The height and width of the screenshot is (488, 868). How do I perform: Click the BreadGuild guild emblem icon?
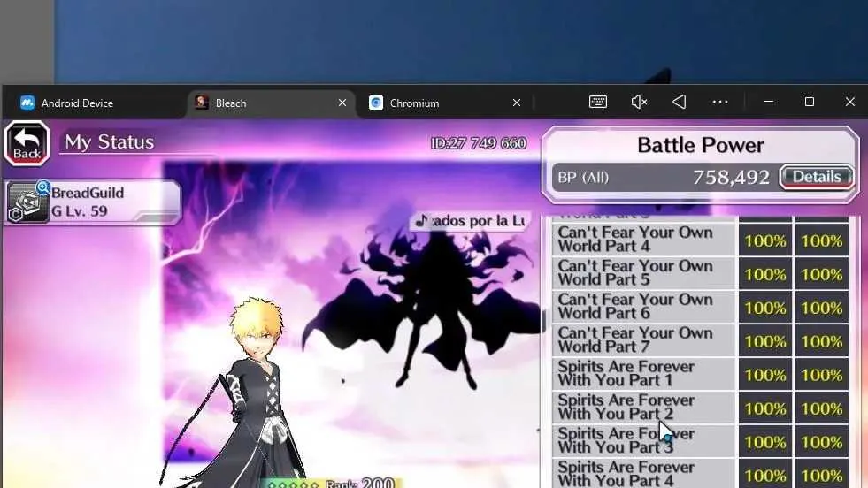tap(26, 203)
